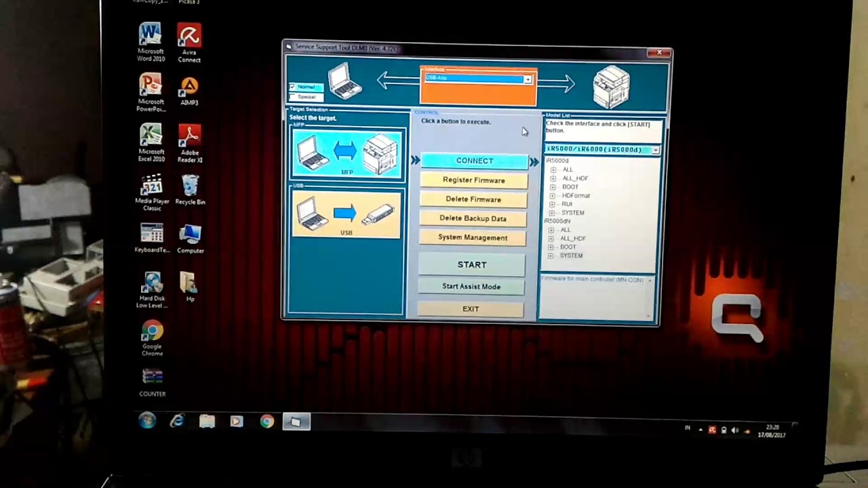Click the START button
This screenshot has height=488, width=868.
click(471, 264)
